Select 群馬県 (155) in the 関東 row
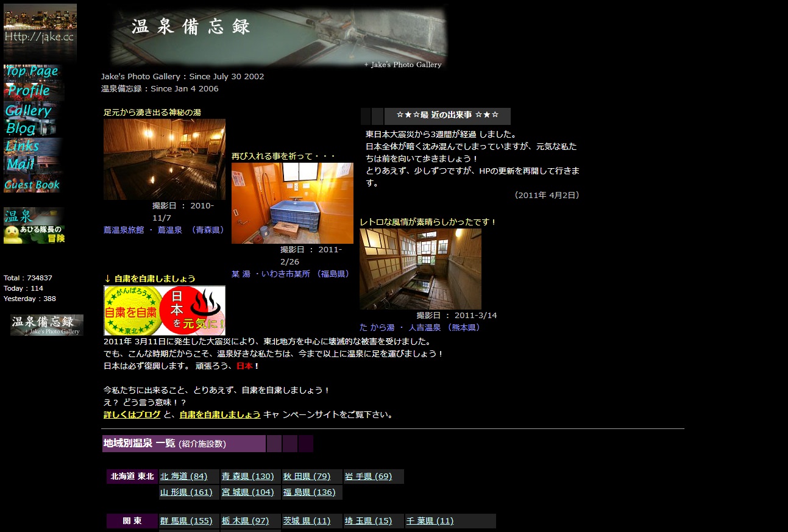788x532 pixels. click(186, 521)
